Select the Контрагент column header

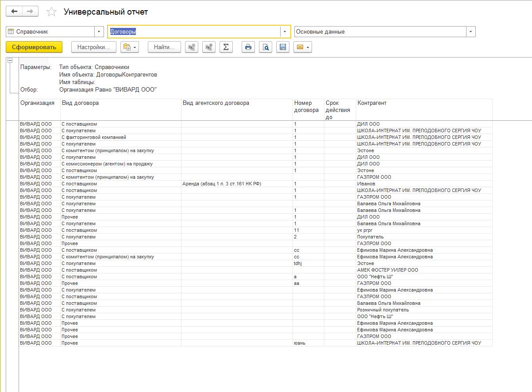pos(424,109)
